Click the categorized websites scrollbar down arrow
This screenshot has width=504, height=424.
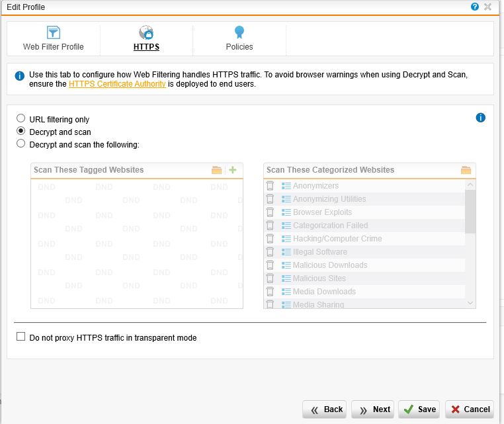click(470, 303)
